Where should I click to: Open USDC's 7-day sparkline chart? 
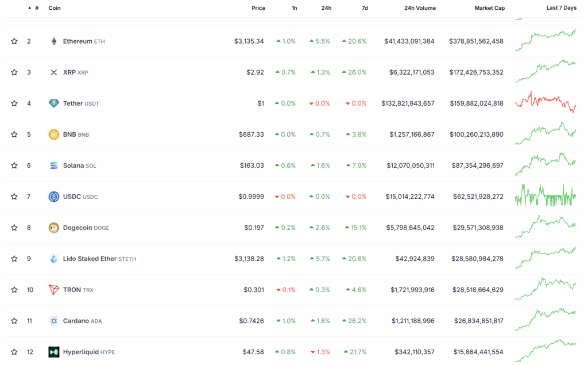tap(546, 195)
